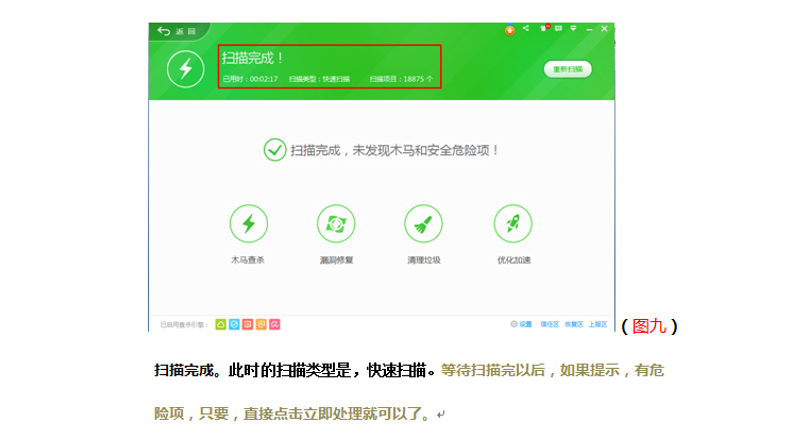The height and width of the screenshot is (443, 790).
Task: Open 木马查杀 lightning icon
Action: (x=248, y=223)
